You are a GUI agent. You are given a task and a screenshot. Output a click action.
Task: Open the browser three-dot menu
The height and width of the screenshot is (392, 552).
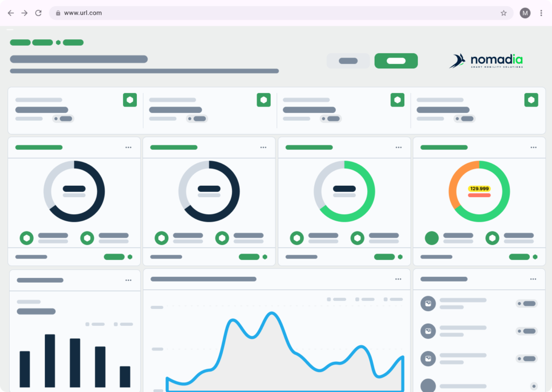542,13
